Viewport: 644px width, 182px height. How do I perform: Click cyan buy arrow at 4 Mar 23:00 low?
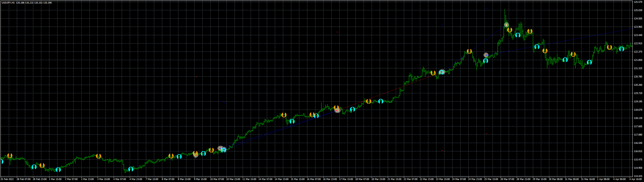(131, 169)
